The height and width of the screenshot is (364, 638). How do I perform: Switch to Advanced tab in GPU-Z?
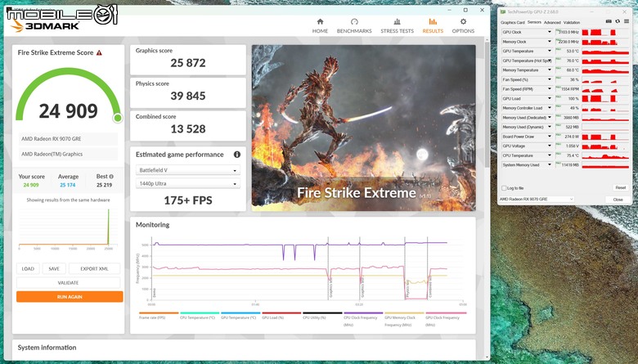coord(552,23)
